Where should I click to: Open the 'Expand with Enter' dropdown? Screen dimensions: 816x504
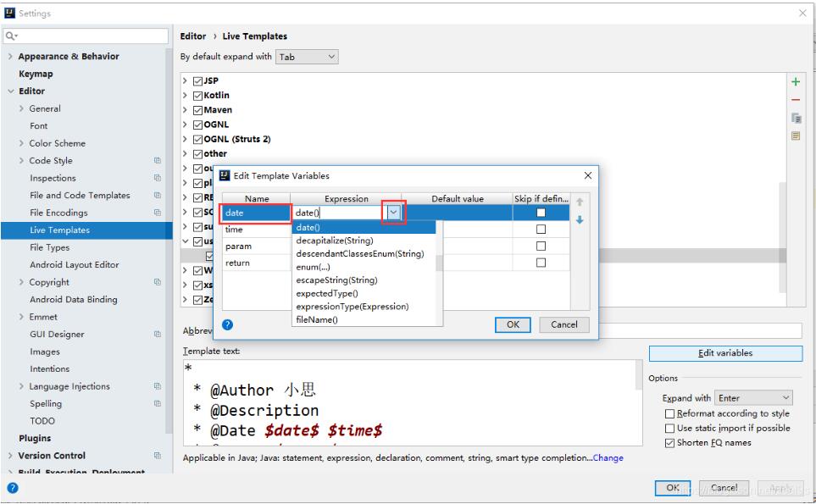[753, 397]
